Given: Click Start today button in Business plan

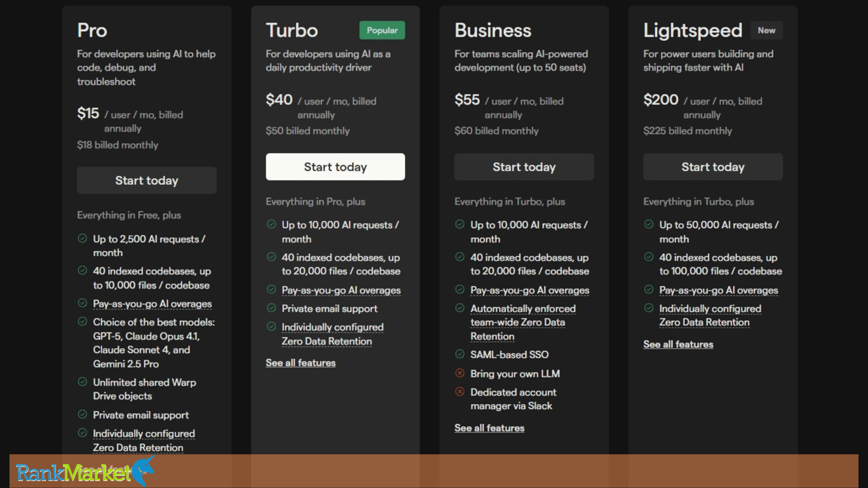Looking at the screenshot, I should pyautogui.click(x=524, y=166).
